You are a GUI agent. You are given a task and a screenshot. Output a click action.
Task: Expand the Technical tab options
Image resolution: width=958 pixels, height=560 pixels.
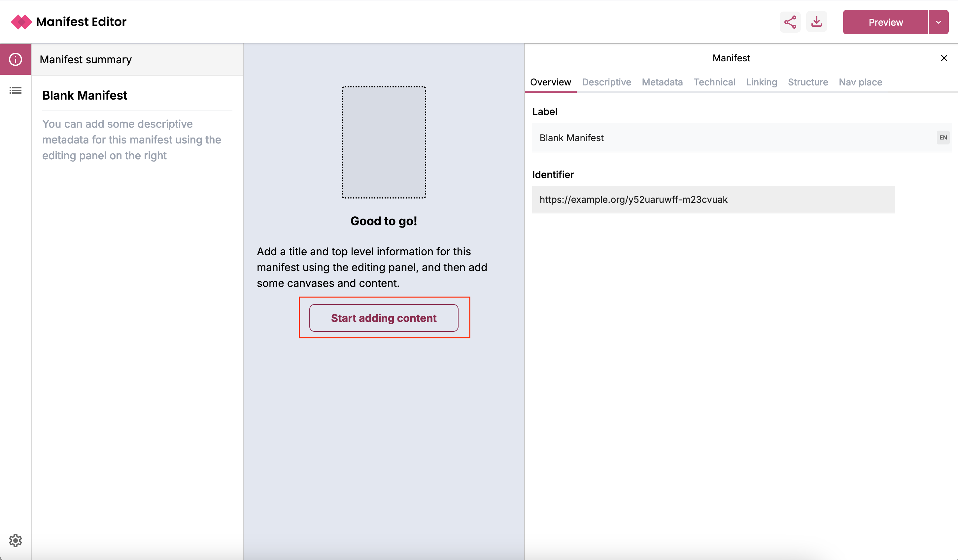[x=714, y=82]
